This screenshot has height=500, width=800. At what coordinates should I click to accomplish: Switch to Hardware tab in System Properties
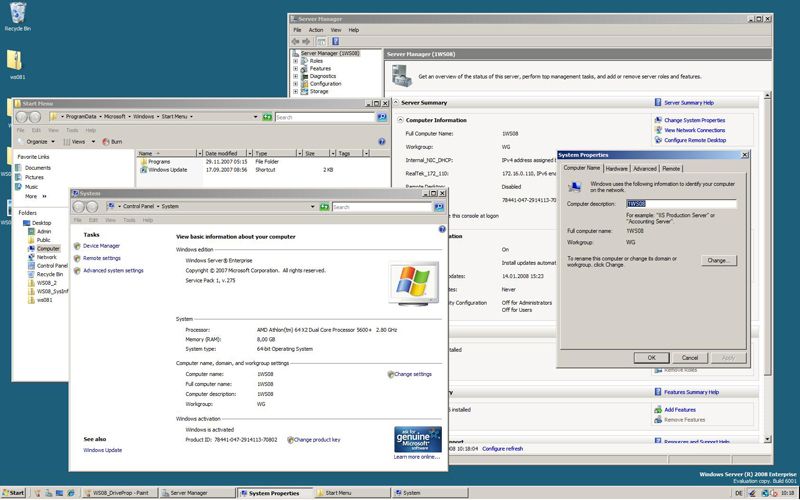(616, 168)
